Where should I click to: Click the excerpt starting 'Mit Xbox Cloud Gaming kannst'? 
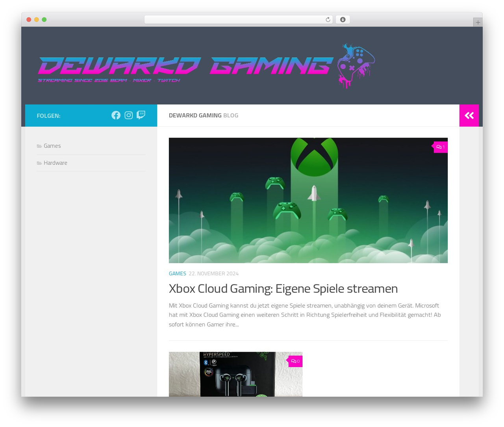305,315
